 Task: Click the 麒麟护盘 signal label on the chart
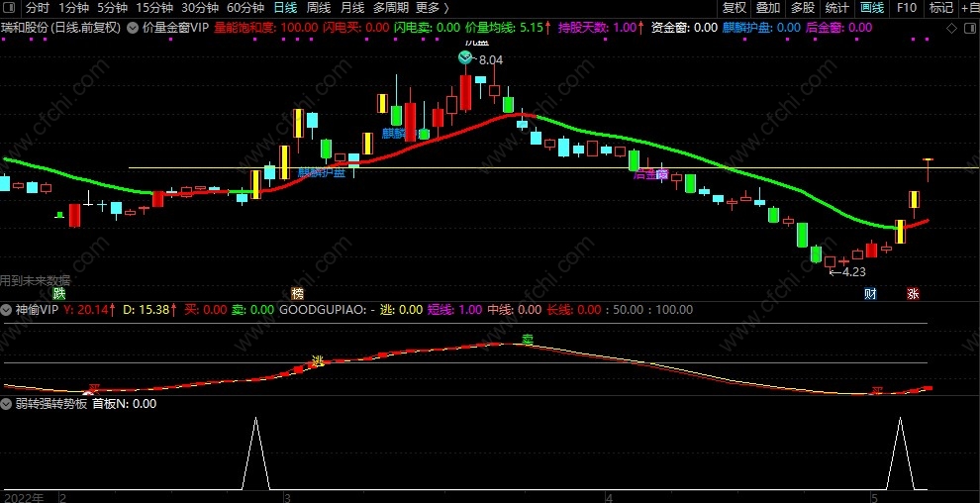click(322, 173)
